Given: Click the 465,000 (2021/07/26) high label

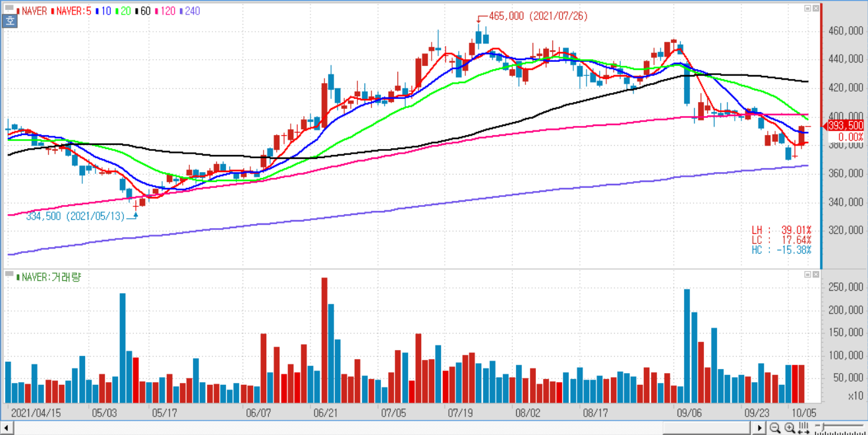Looking at the screenshot, I should 538,16.
